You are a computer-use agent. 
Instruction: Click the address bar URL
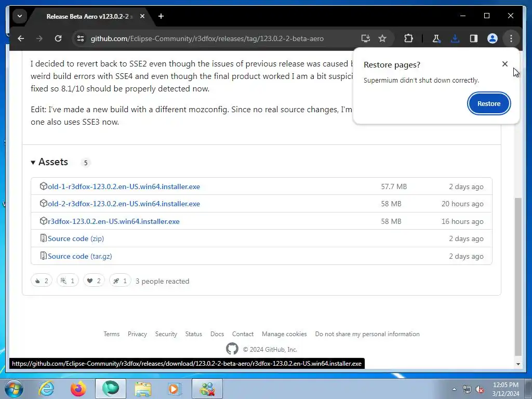(207, 38)
